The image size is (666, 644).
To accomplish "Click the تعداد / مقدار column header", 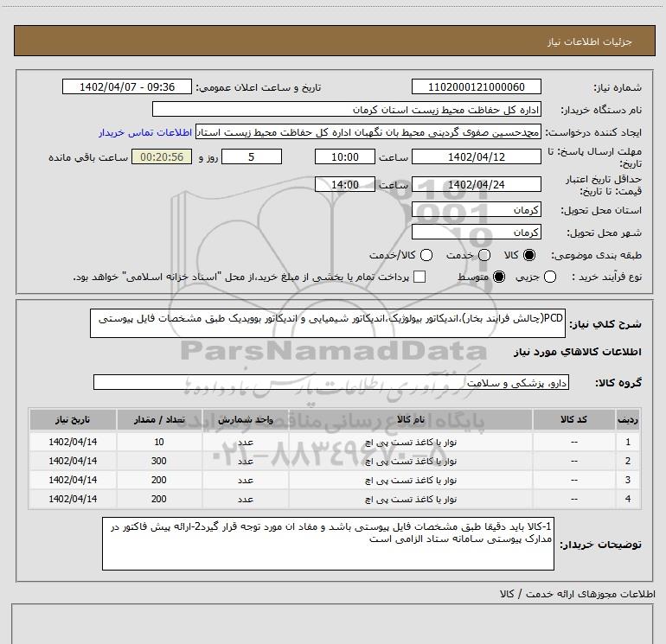I will (x=159, y=420).
